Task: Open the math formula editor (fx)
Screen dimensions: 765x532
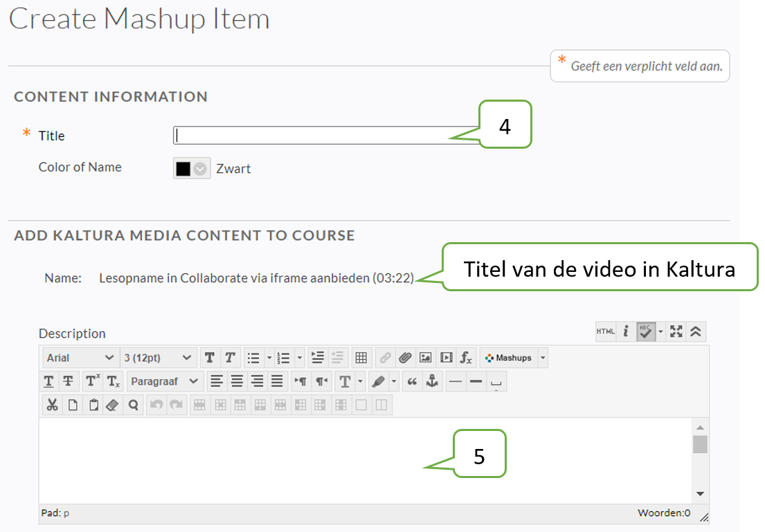Action: pyautogui.click(x=466, y=358)
